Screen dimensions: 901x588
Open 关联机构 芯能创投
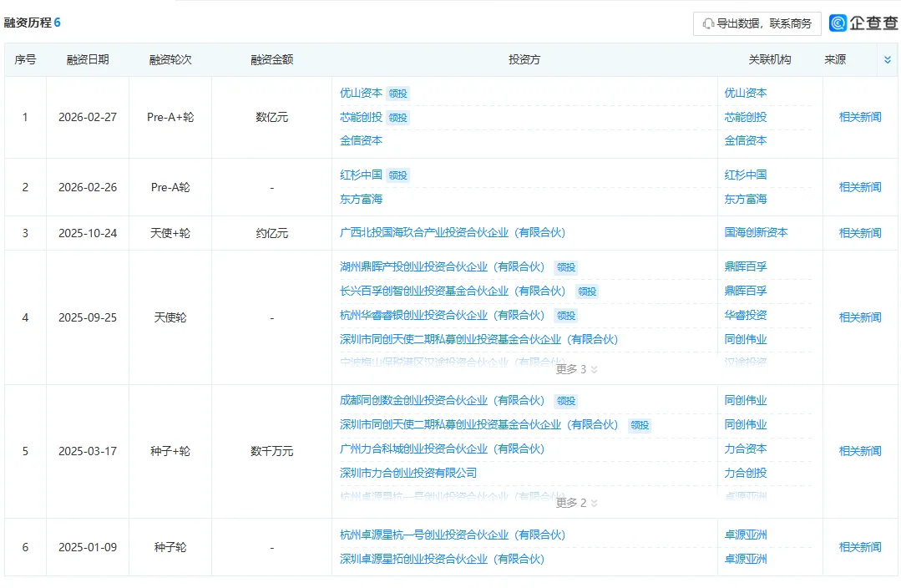coord(746,117)
